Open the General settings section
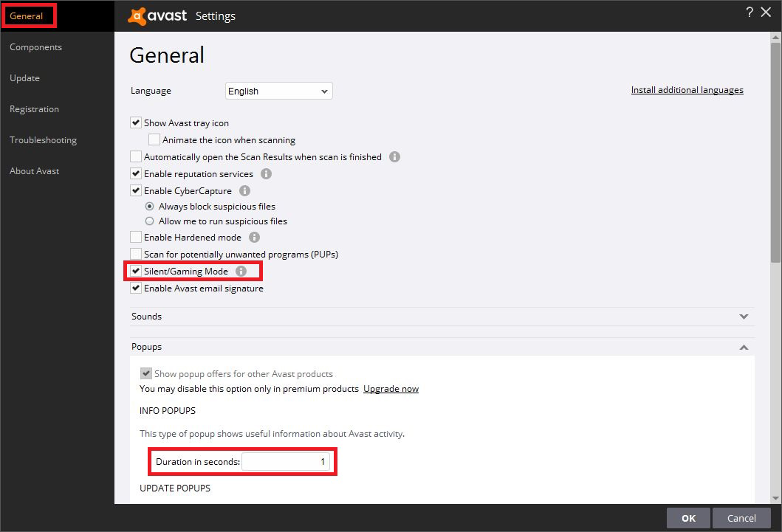 (26, 16)
